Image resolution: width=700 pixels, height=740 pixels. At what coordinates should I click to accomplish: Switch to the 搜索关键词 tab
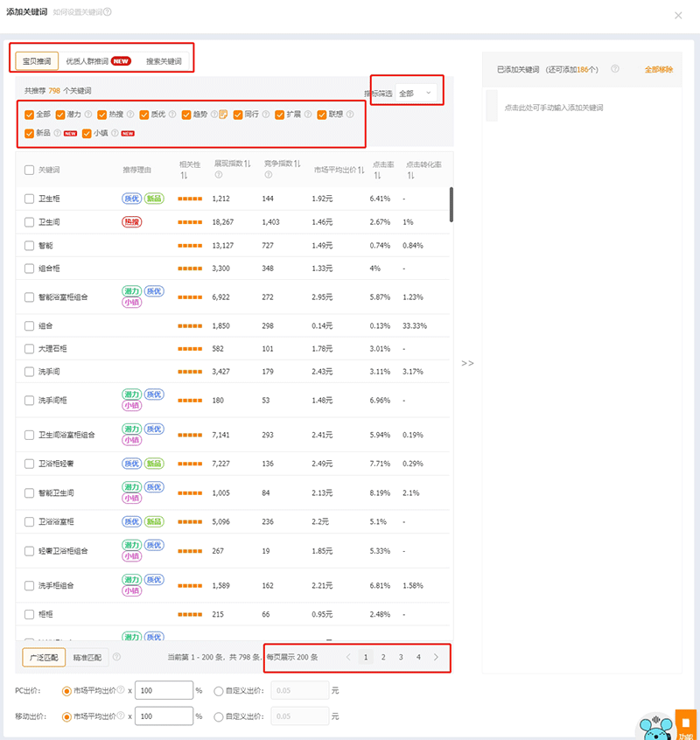point(164,61)
